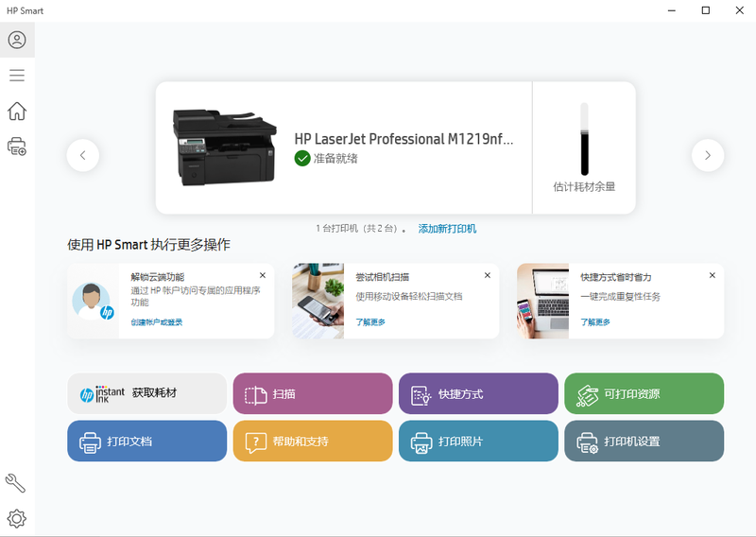Click 创建帐户或登录 link

[x=157, y=322]
